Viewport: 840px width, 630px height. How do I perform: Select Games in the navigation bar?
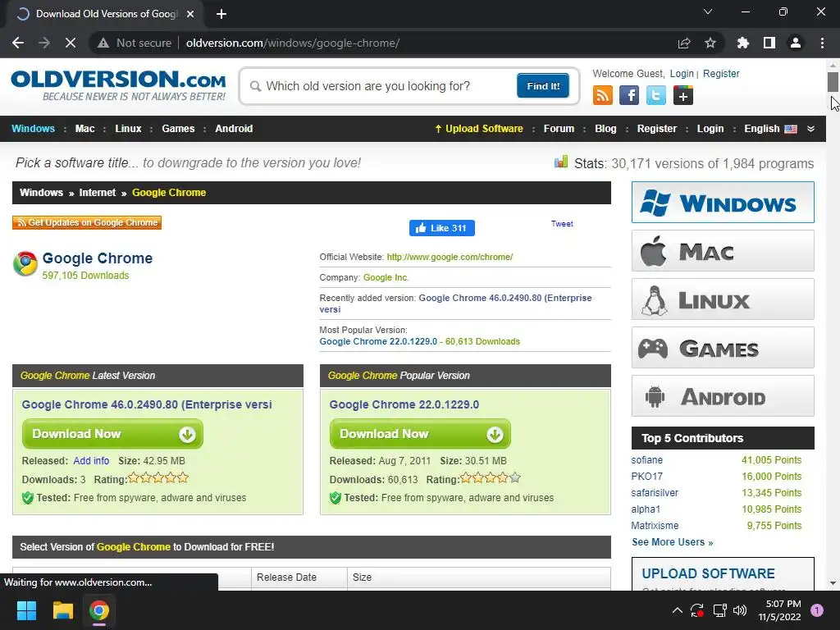coord(178,129)
